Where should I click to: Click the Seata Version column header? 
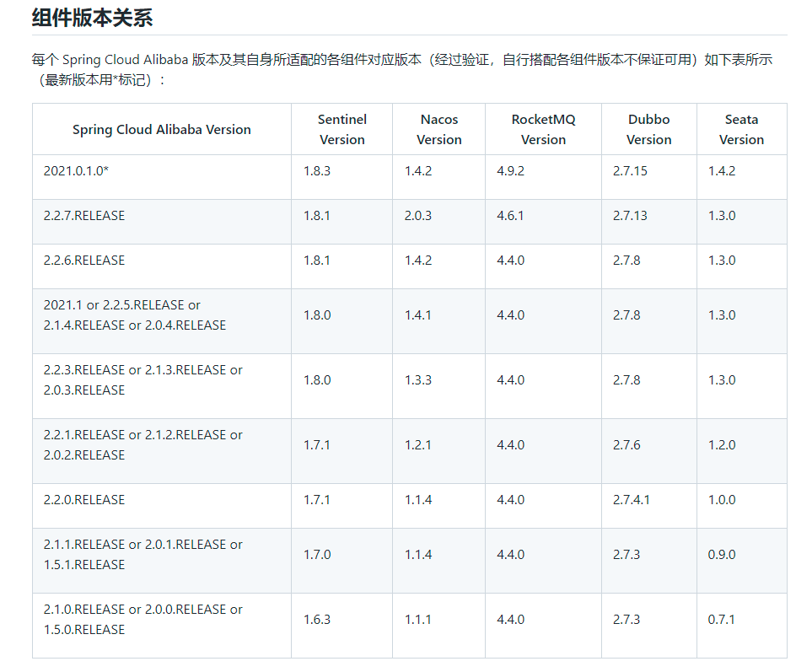tap(741, 130)
